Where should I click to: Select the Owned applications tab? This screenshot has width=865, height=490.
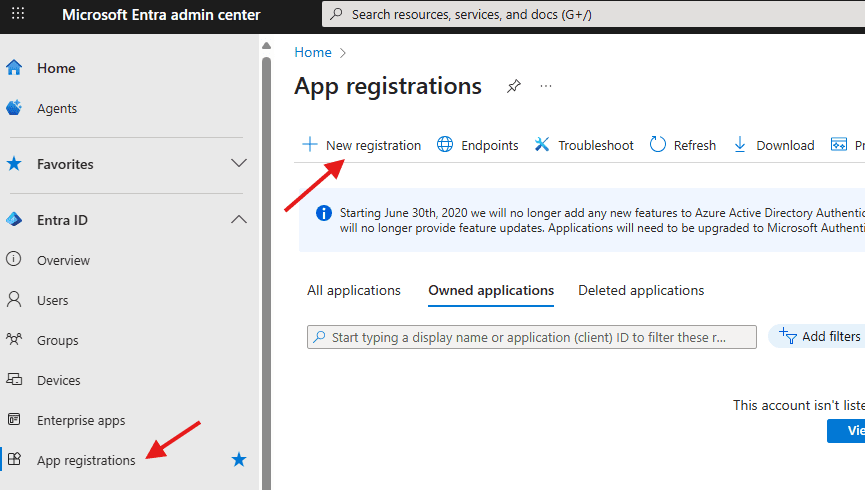click(490, 290)
